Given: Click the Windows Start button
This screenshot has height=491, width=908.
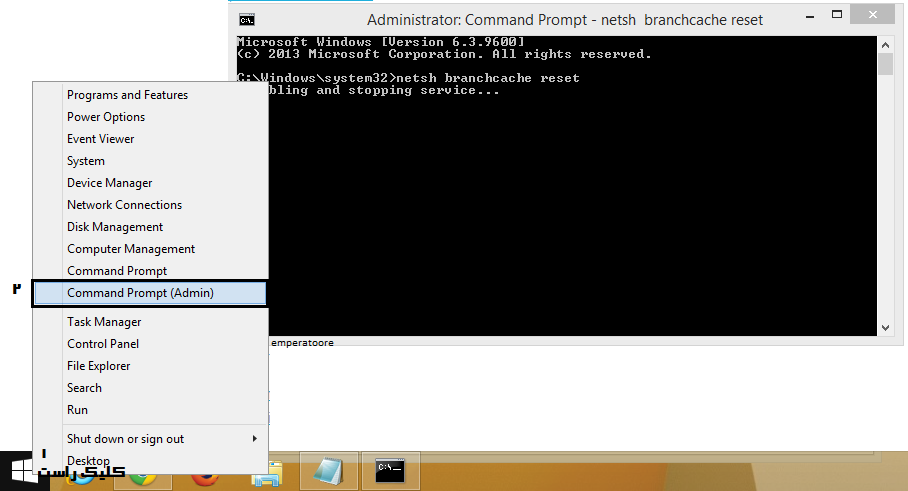Looking at the screenshot, I should [22, 470].
